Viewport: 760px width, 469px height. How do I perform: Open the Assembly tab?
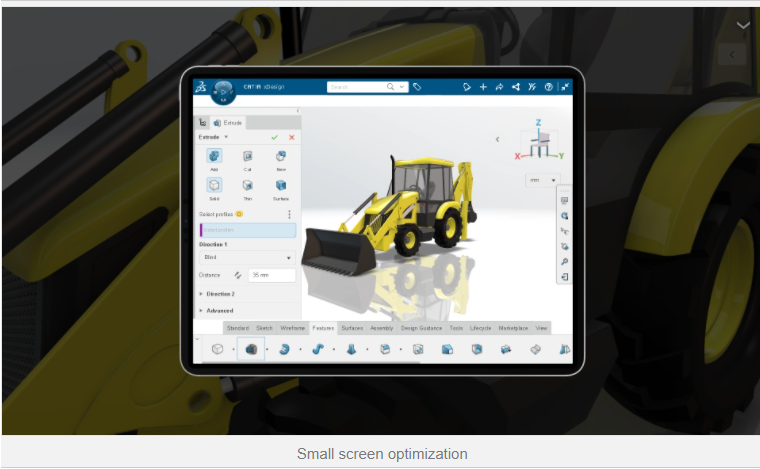[381, 328]
